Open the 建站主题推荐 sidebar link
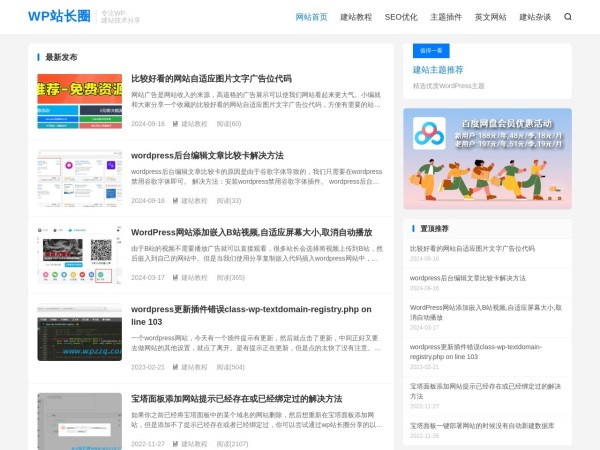 pos(438,70)
